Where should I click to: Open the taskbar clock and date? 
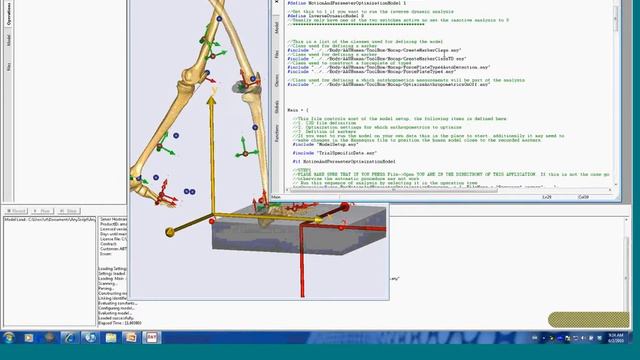616,338
